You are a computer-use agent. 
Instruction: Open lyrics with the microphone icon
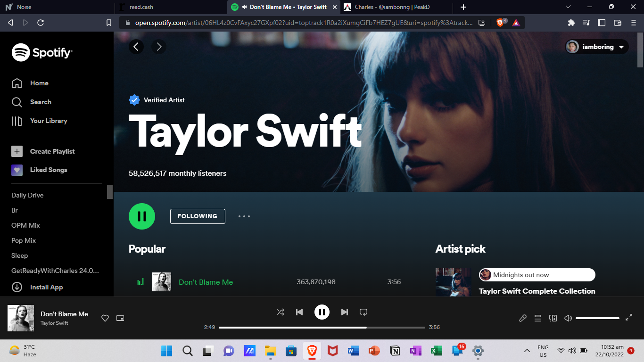coord(523,318)
